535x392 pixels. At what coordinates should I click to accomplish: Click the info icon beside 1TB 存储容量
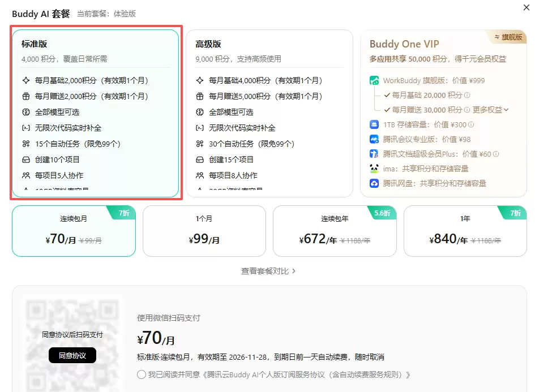(x=471, y=124)
